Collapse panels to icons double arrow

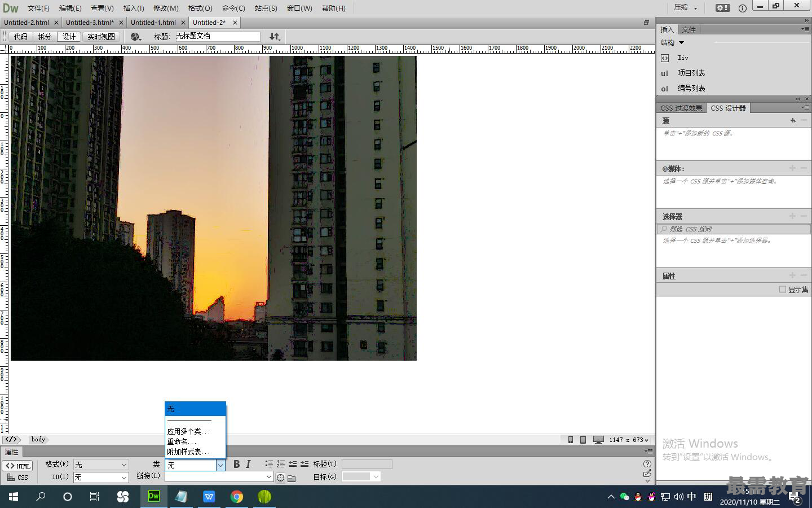[807, 20]
